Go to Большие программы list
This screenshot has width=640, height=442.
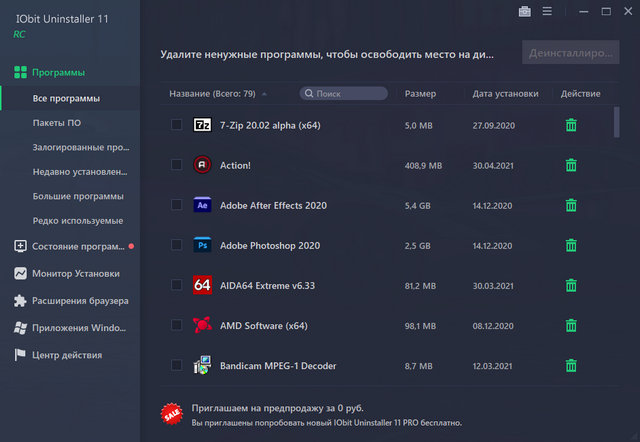point(78,196)
